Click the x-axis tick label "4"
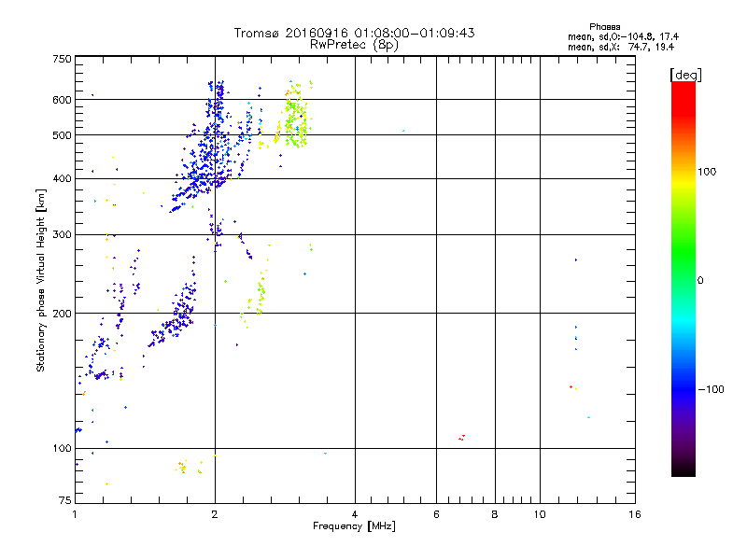Viewport: 747px width, 560px height. [x=355, y=514]
